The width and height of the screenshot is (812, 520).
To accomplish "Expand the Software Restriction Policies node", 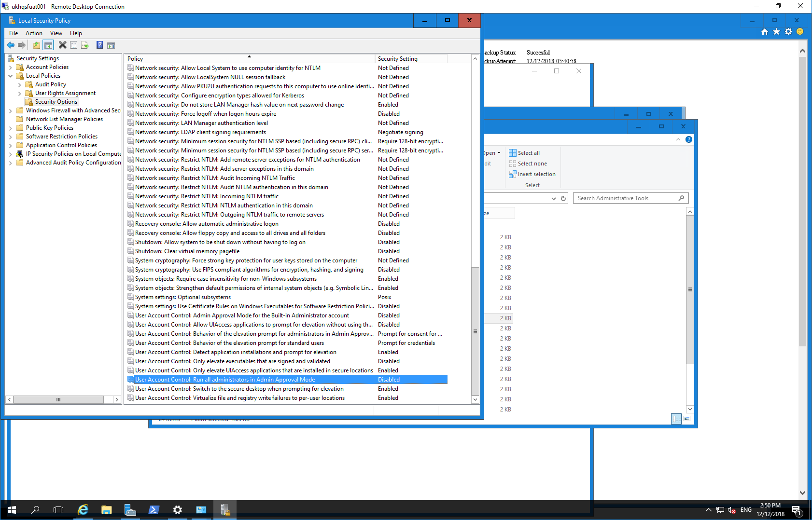I will [11, 137].
